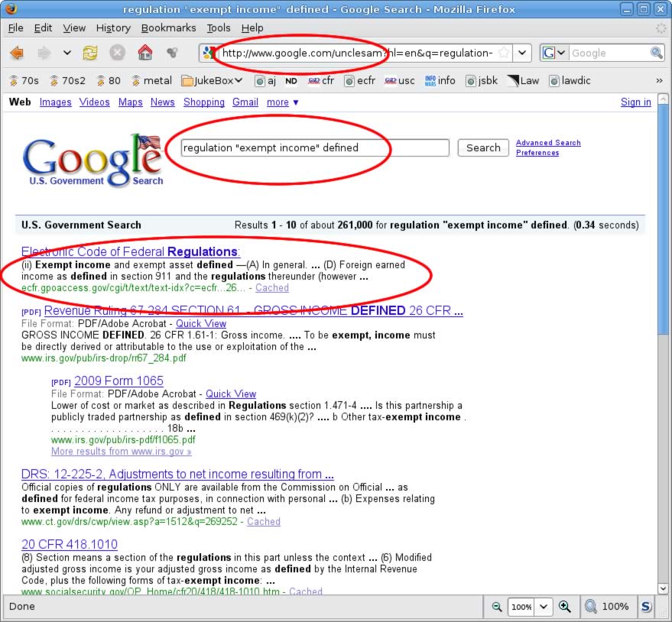Click the Google search query field
Screen dimensions: 672x622
pos(315,148)
